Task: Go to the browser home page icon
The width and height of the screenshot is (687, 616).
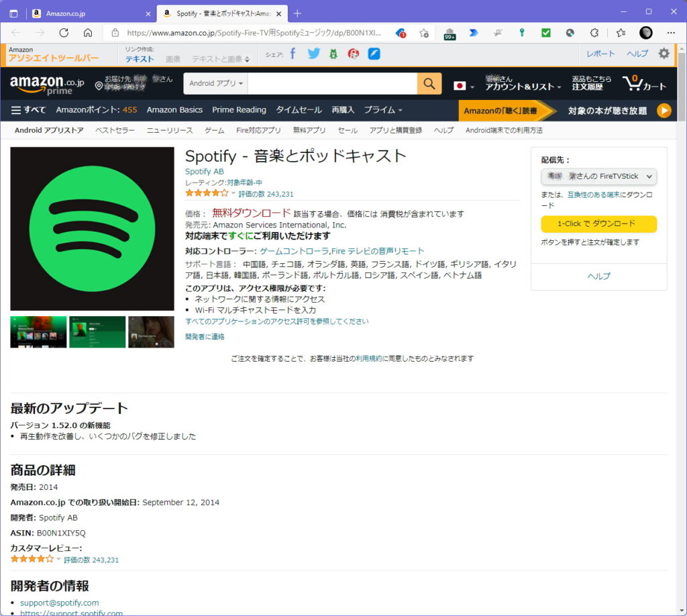Action: 88,33
